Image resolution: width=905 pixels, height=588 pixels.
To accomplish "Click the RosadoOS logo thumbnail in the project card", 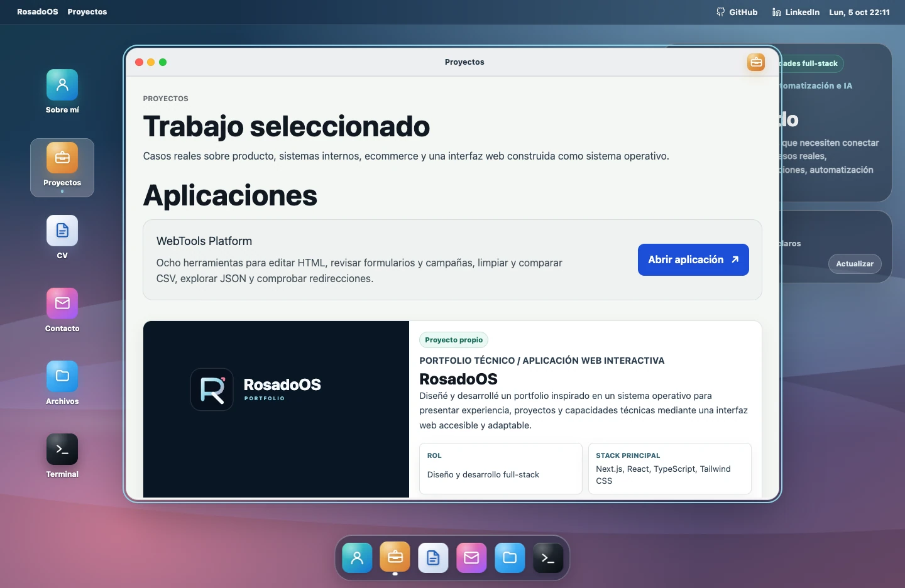I will tap(276, 409).
